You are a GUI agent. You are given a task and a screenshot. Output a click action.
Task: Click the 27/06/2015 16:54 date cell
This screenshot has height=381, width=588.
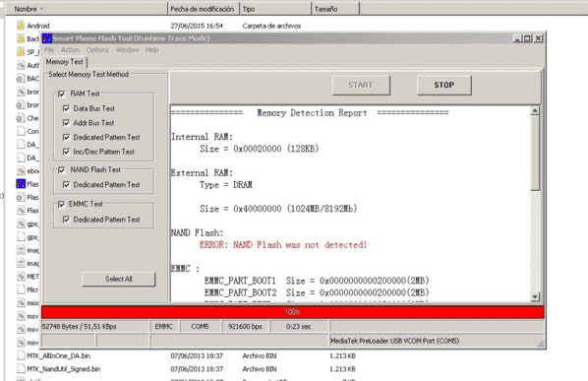[197, 26]
